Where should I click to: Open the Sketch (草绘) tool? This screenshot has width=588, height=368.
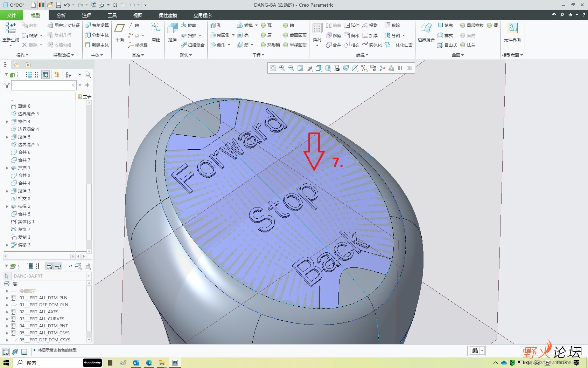coord(156,32)
